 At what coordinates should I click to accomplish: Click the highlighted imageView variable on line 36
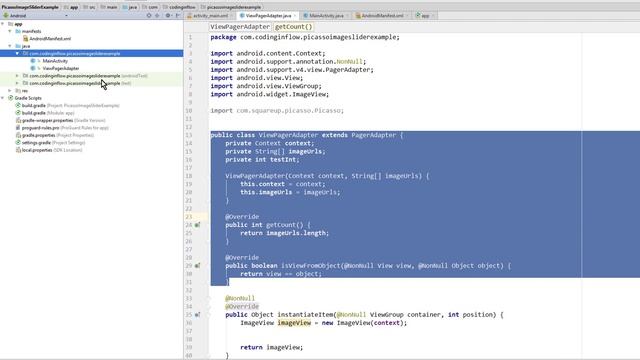(294, 323)
